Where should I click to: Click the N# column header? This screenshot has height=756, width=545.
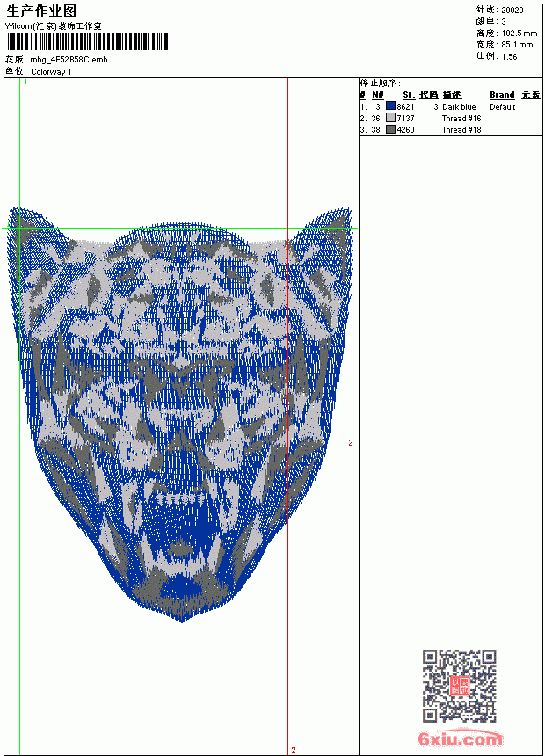(x=378, y=95)
